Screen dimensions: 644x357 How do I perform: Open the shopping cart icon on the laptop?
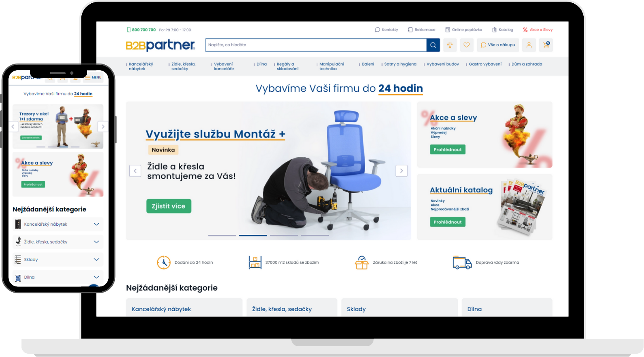[546, 45]
